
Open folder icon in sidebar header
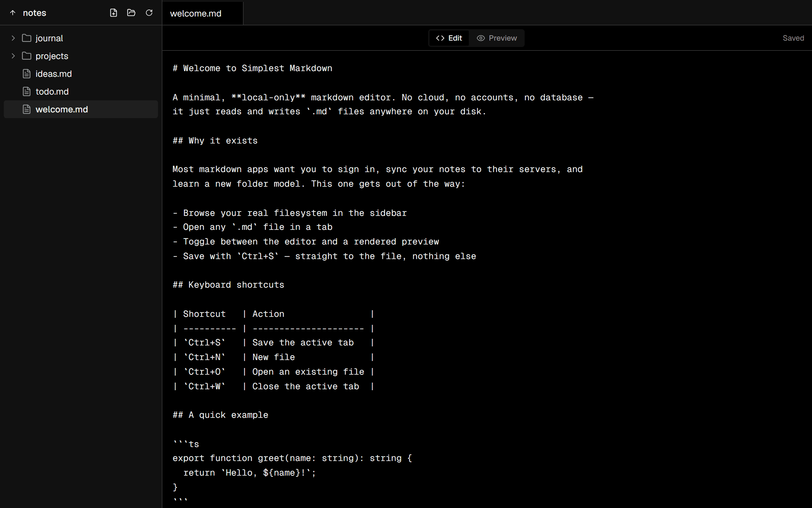131,13
